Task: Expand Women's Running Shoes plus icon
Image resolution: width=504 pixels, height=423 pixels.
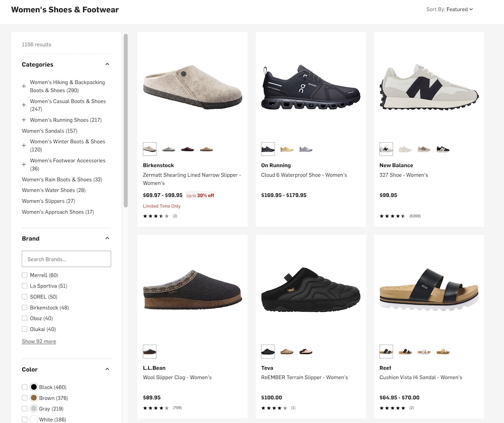Action: click(24, 120)
